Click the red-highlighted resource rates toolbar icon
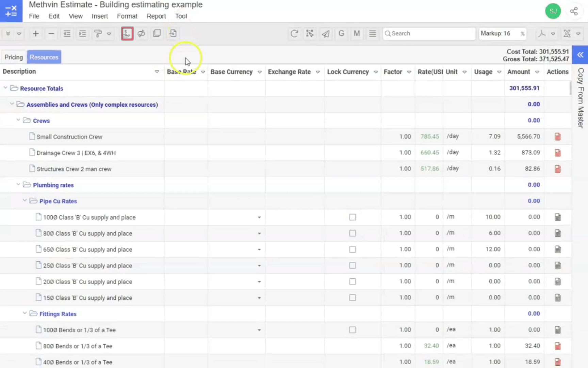Image resolution: width=588 pixels, height=368 pixels. [127, 33]
